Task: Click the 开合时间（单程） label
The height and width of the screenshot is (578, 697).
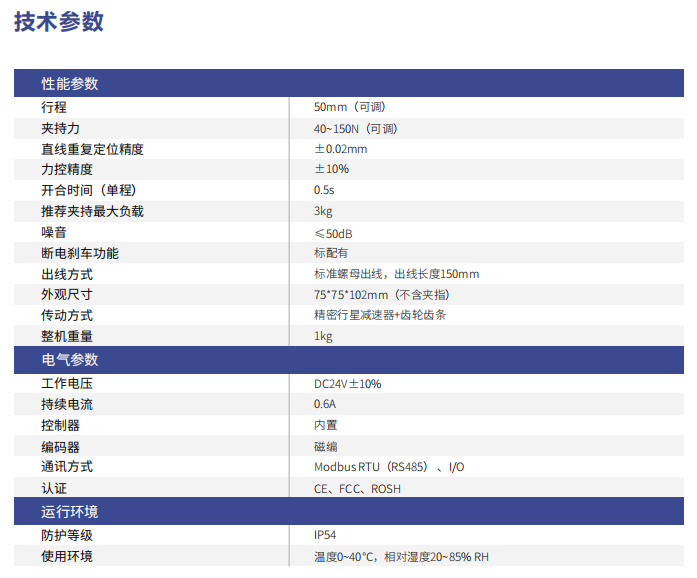Action: click(x=88, y=190)
